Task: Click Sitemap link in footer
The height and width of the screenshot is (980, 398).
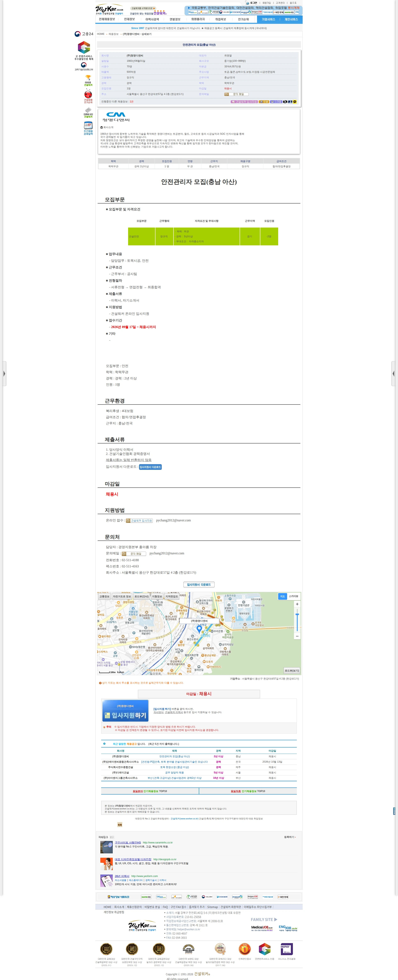Action: 212,907
